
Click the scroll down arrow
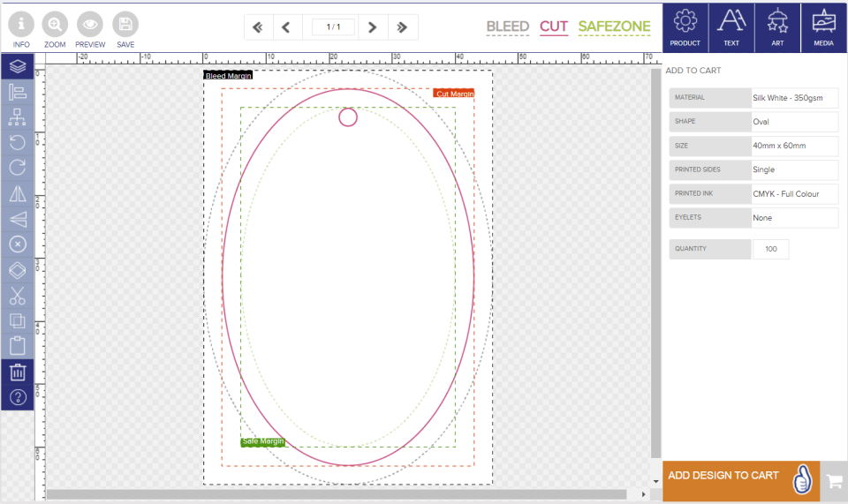tap(656, 481)
